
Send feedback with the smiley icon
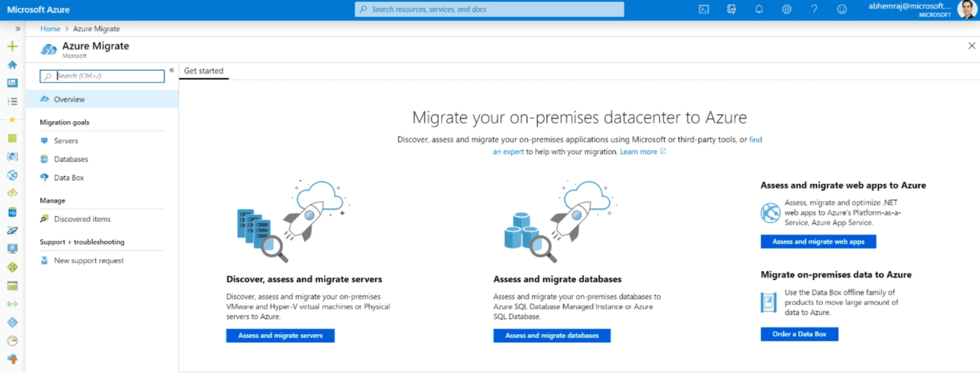(842, 9)
